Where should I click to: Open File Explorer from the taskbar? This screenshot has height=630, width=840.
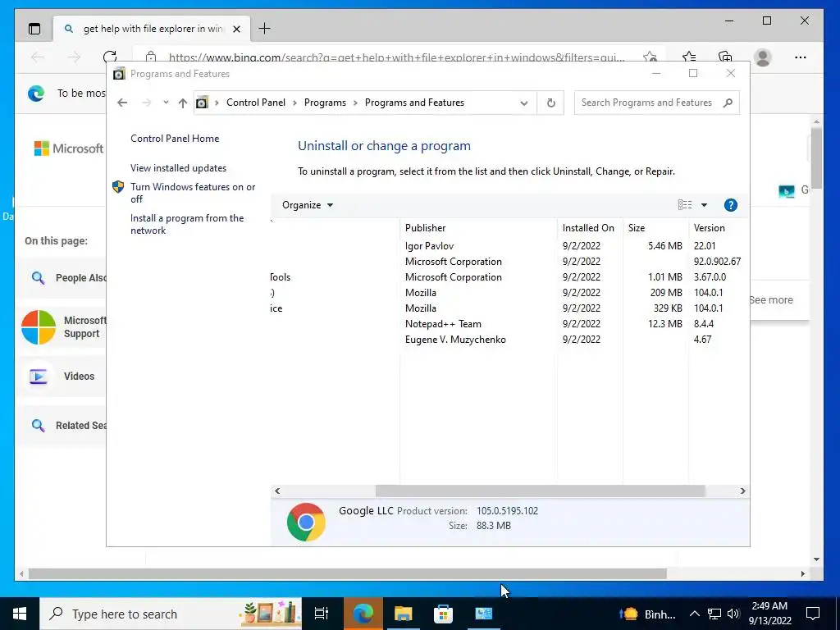(x=403, y=614)
